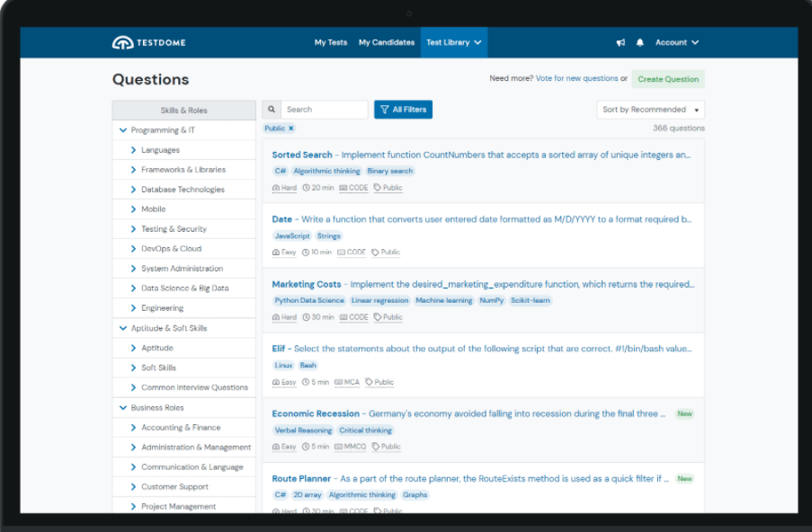Image resolution: width=812 pixels, height=532 pixels.
Task: Open the notifications bell icon
Action: tap(640, 42)
